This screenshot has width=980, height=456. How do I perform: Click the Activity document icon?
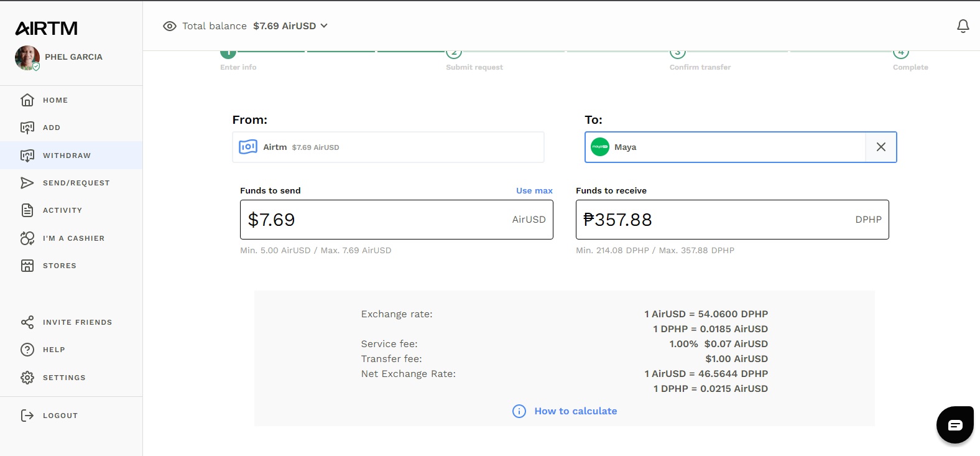point(27,210)
